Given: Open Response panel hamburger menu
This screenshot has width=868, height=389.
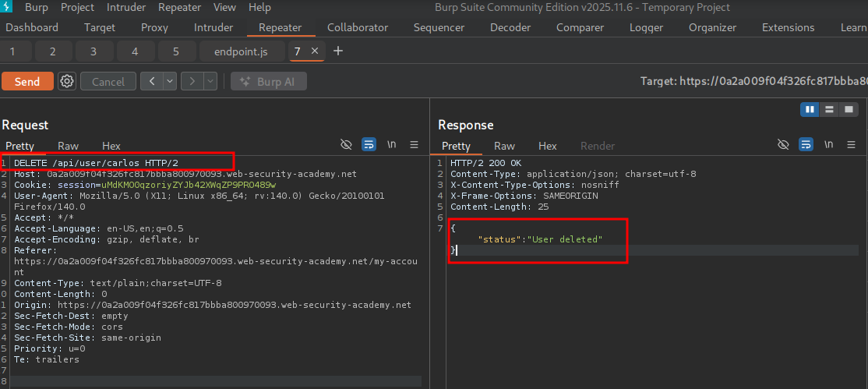Looking at the screenshot, I should [x=851, y=145].
